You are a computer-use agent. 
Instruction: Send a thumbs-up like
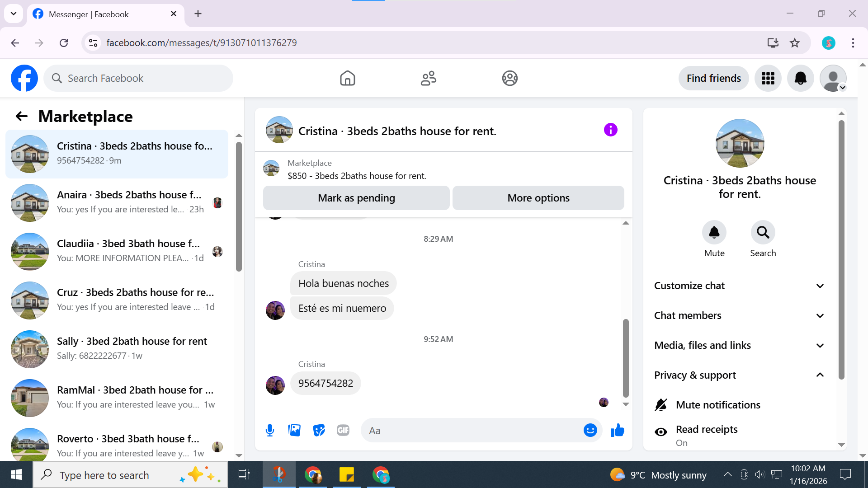click(x=617, y=430)
